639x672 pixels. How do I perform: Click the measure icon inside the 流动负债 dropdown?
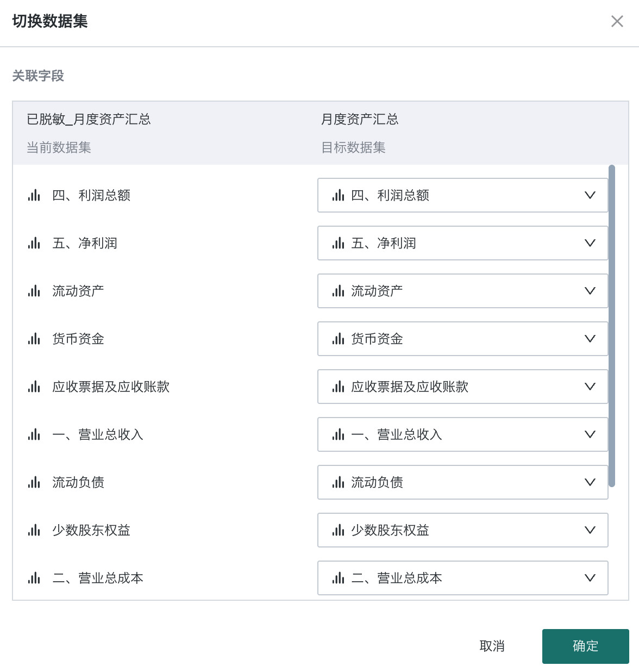pos(339,482)
